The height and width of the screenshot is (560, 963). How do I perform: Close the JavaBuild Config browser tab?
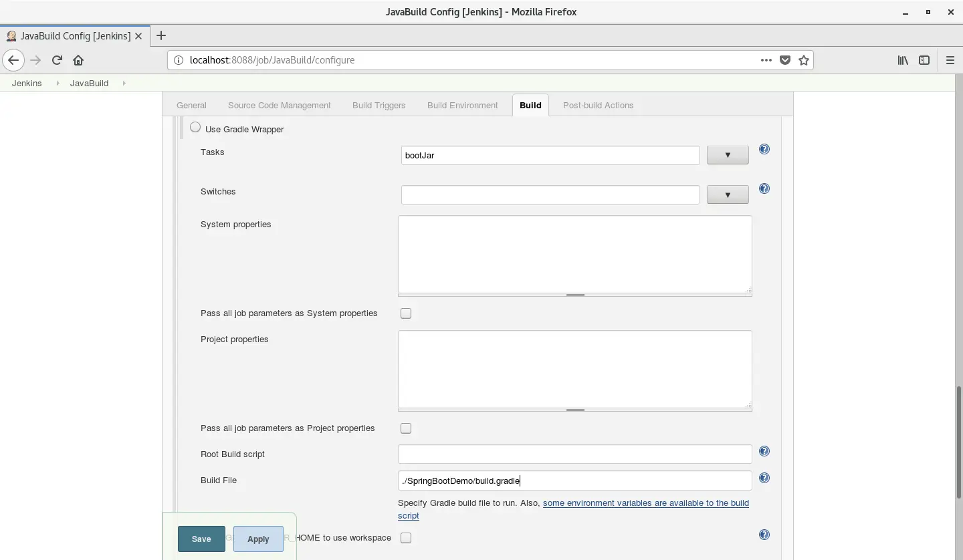click(x=138, y=36)
